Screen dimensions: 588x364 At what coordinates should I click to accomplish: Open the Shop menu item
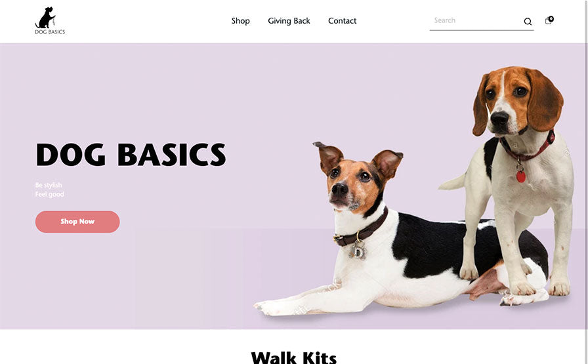click(240, 21)
